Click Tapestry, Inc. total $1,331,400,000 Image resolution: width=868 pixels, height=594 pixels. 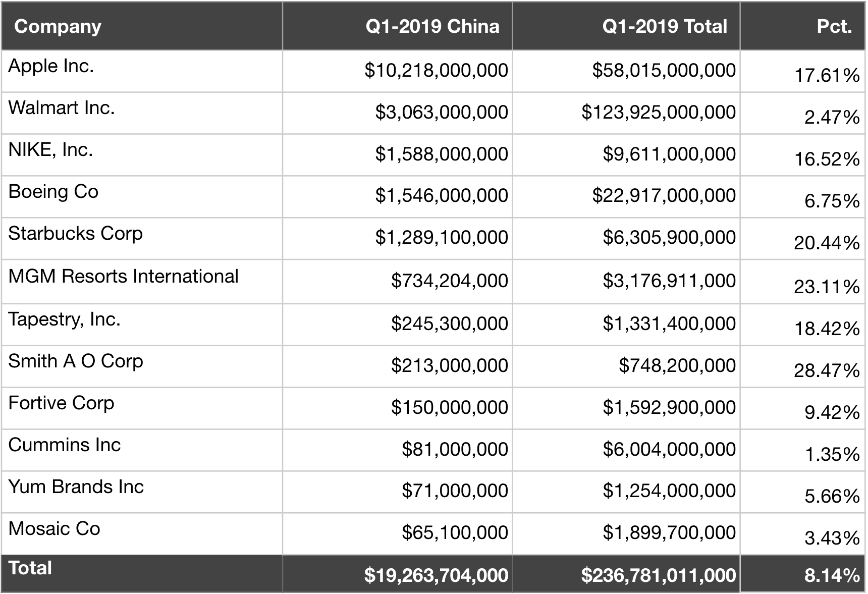[x=669, y=324]
